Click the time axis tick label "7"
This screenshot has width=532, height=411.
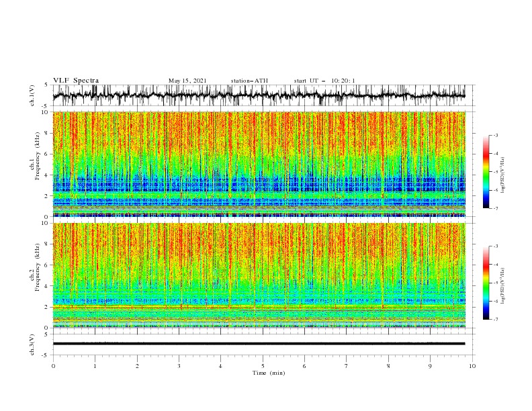pos(347,366)
